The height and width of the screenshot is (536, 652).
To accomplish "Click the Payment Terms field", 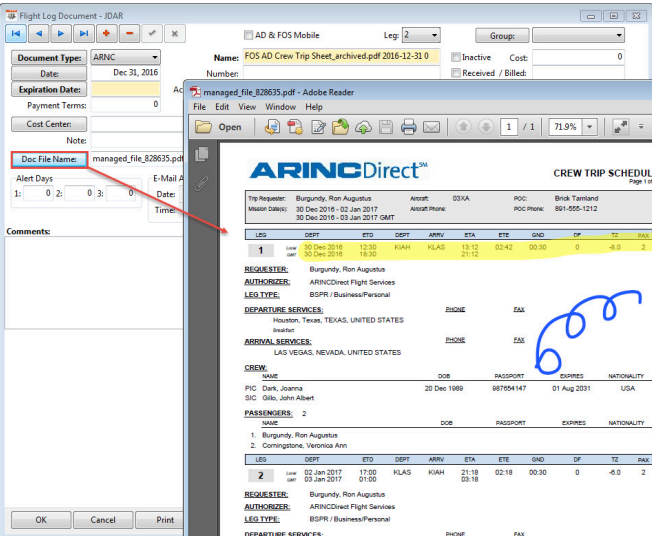I will 126,104.
